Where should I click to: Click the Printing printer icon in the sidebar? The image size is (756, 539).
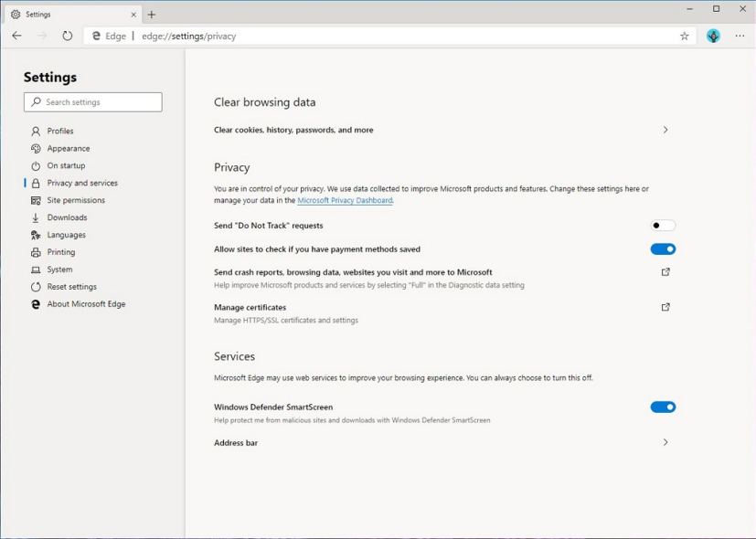point(36,252)
